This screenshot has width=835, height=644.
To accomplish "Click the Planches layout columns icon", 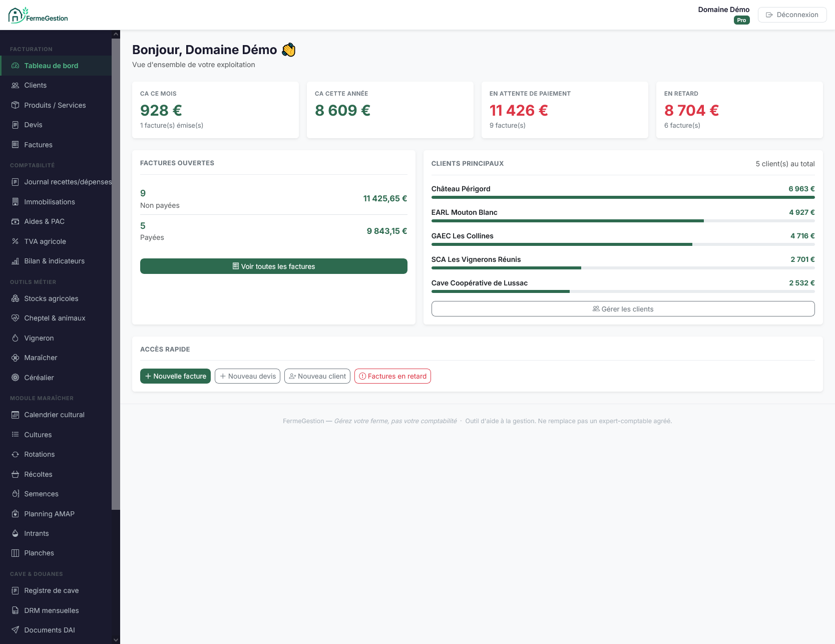I will click(15, 553).
